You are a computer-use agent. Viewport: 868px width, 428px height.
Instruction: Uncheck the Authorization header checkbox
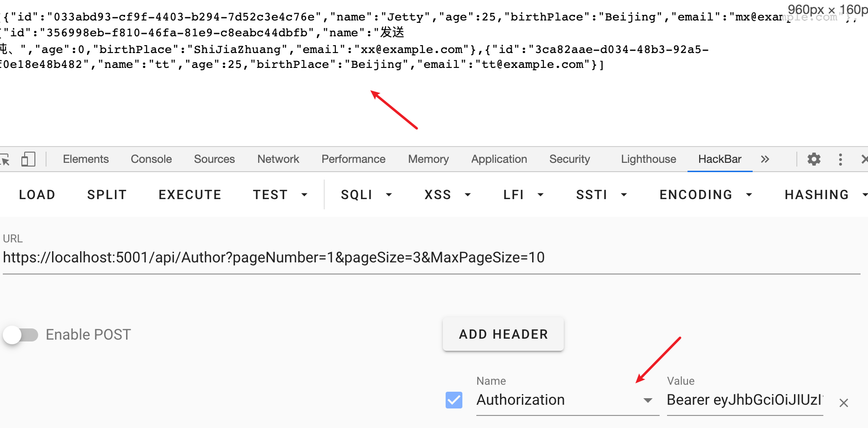(454, 400)
